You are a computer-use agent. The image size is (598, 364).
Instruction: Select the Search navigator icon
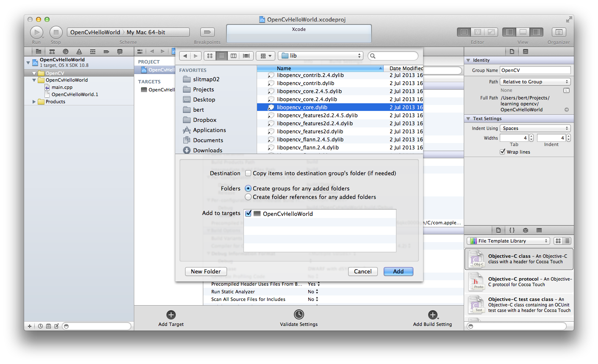click(x=66, y=52)
